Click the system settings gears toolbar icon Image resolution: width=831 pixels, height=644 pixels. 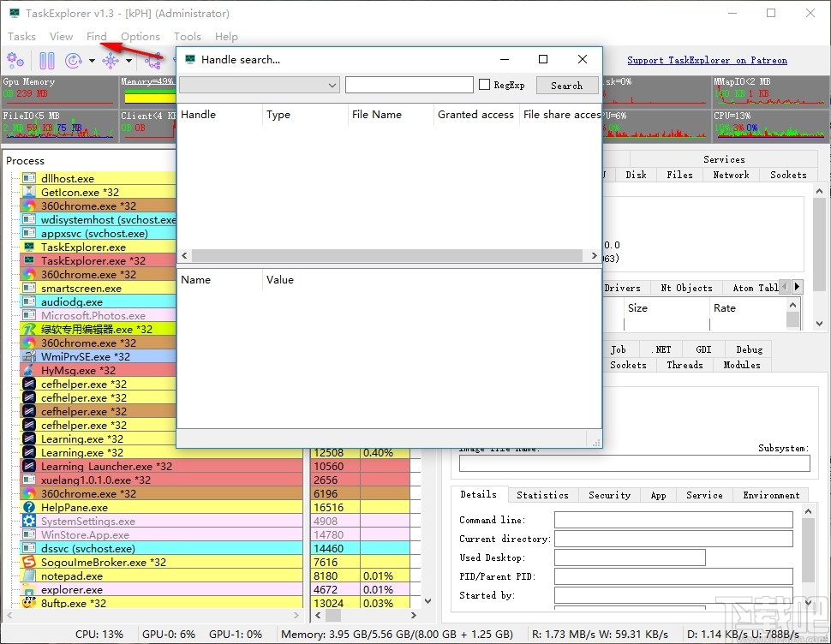[15, 61]
